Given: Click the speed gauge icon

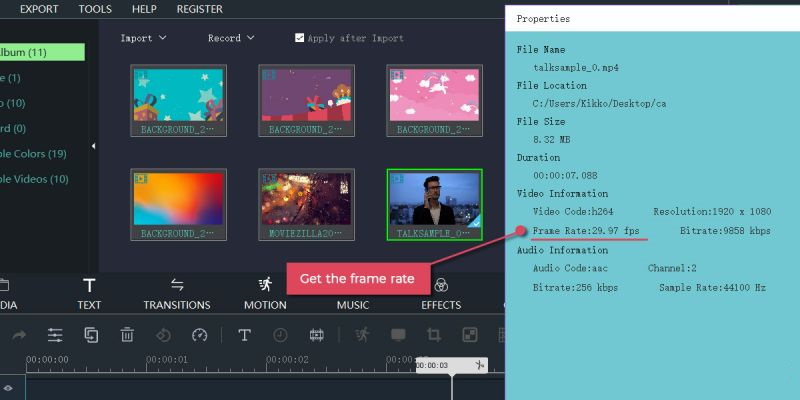Looking at the screenshot, I should tap(199, 335).
